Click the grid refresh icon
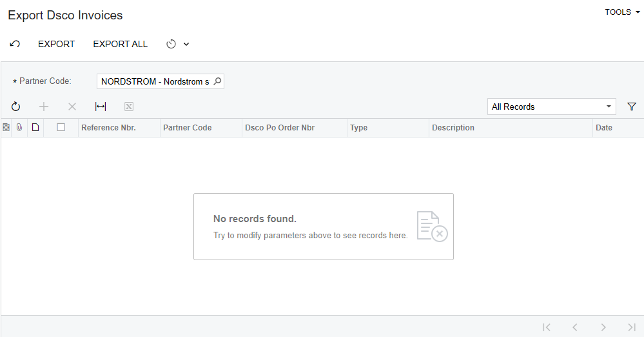The height and width of the screenshot is (337, 644). tap(15, 107)
